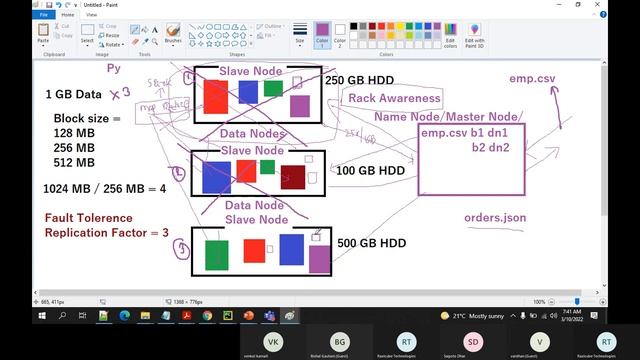Open Task View on the taskbar
The width and height of the screenshot is (640, 360).
click(x=82, y=316)
